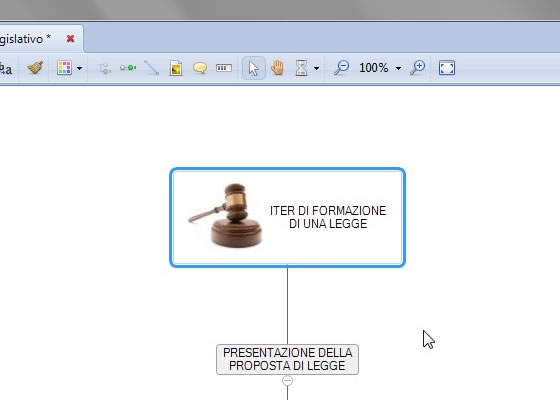Image resolution: width=560 pixels, height=400 pixels.
Task: Zoom out with the minus magnifier
Action: (341, 68)
